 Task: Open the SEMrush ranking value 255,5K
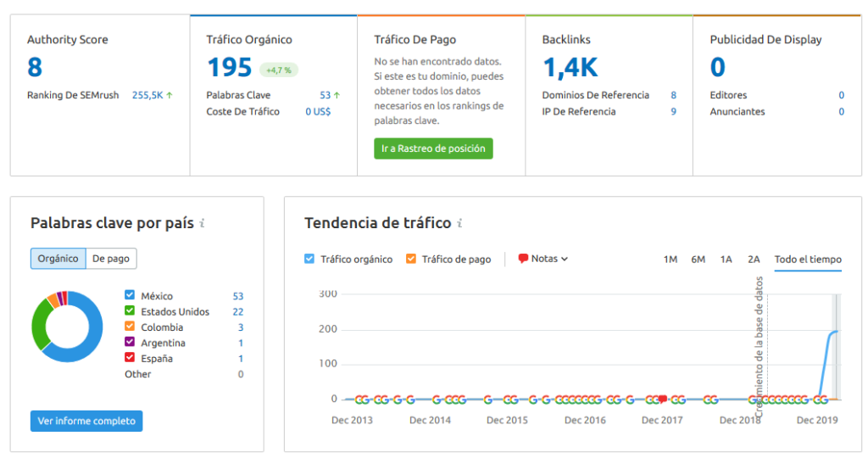[147, 95]
